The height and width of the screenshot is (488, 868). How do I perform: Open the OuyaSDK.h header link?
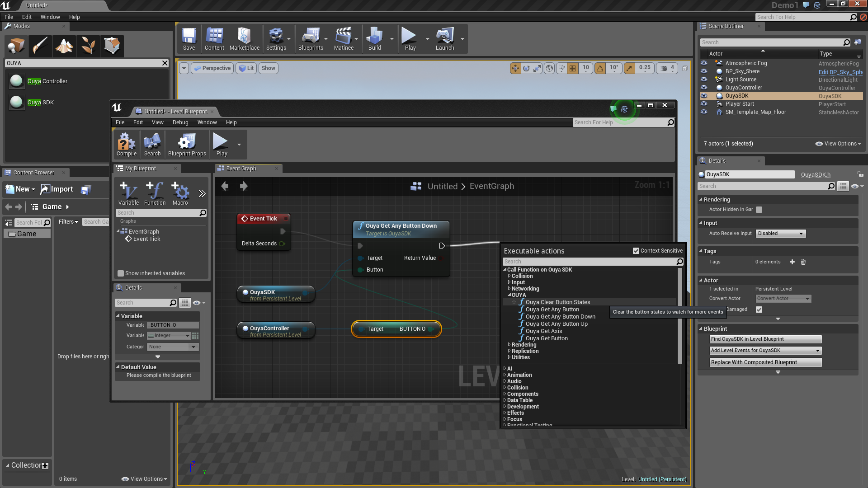pos(816,175)
